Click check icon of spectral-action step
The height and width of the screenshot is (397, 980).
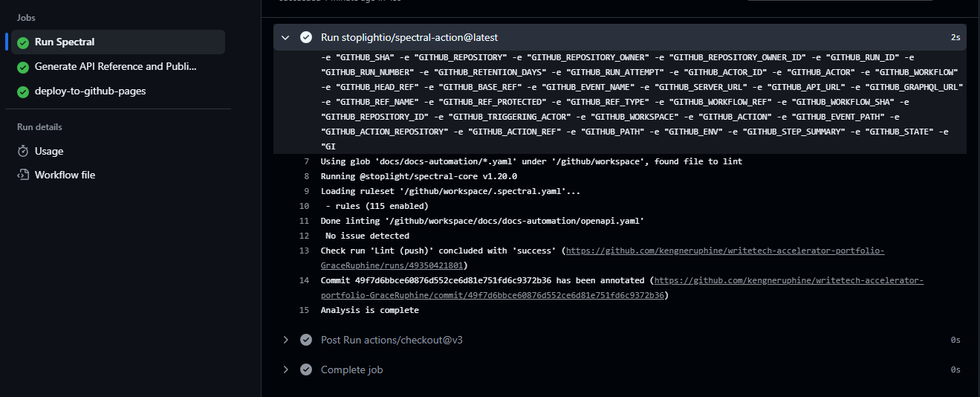click(x=306, y=37)
